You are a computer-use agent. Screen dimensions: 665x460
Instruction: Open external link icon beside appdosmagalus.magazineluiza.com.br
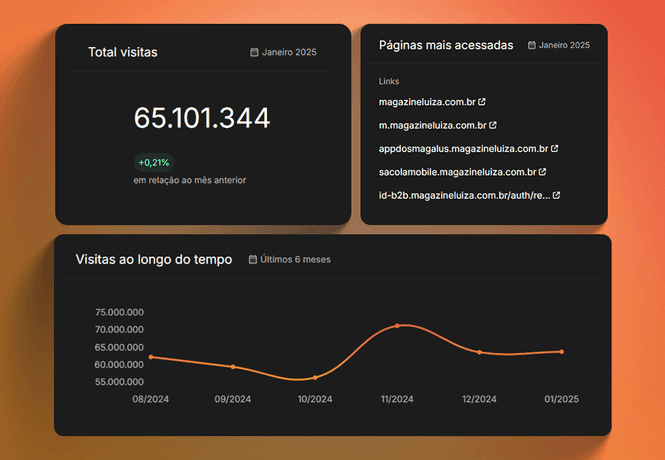[555, 148]
